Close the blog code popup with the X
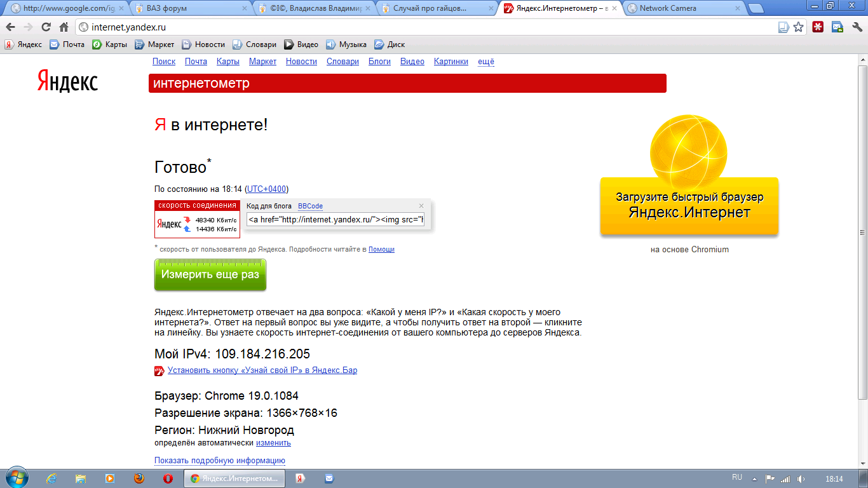This screenshot has height=488, width=868. click(x=421, y=206)
